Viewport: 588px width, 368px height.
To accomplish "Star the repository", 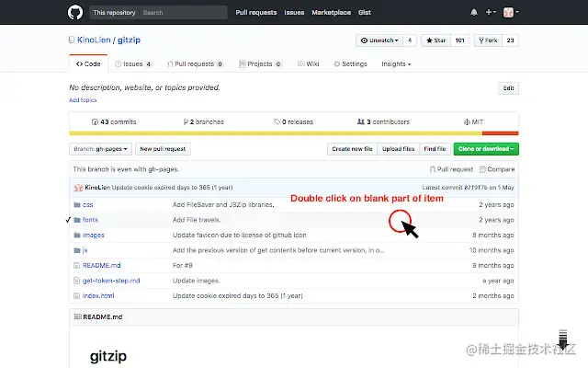I will point(435,40).
